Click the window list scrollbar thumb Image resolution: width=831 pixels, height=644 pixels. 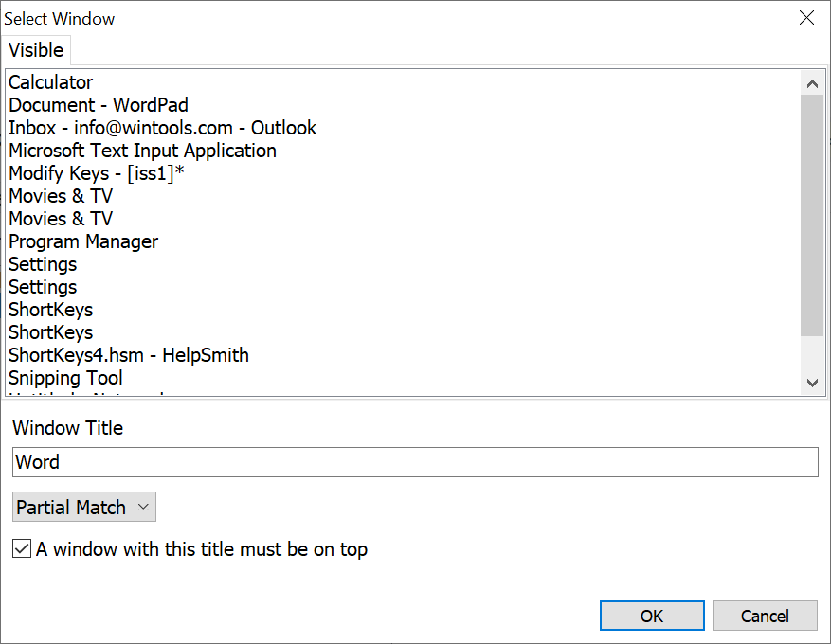(x=811, y=215)
